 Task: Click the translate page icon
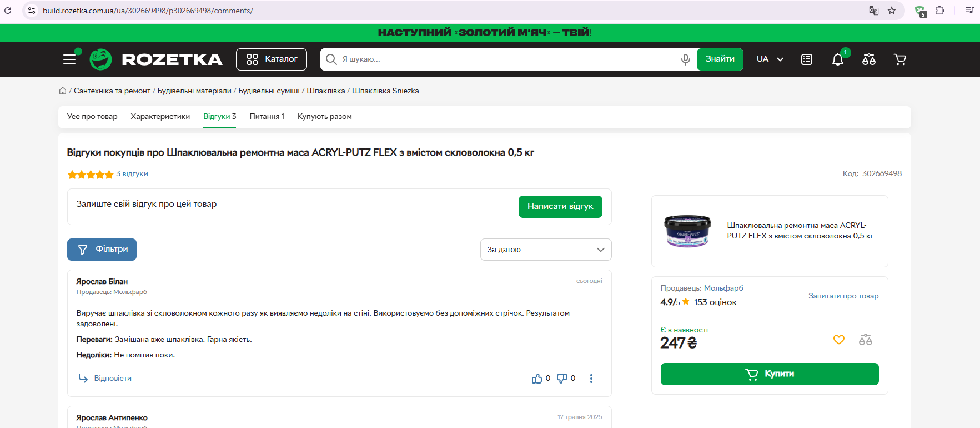coord(873,11)
